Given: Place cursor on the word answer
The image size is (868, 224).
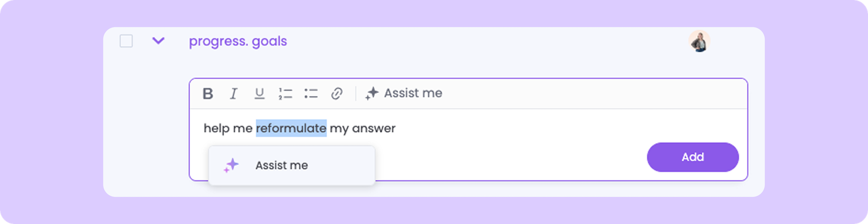Looking at the screenshot, I should click(373, 129).
